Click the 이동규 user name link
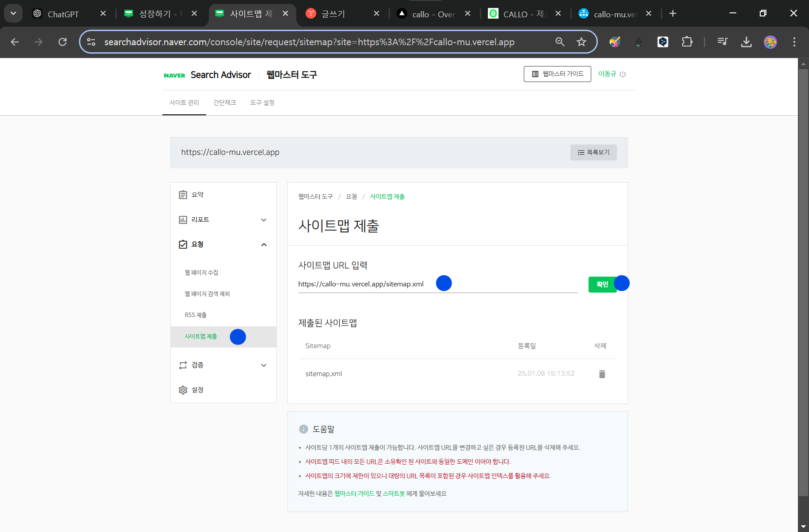This screenshot has height=532, width=809. [607, 74]
